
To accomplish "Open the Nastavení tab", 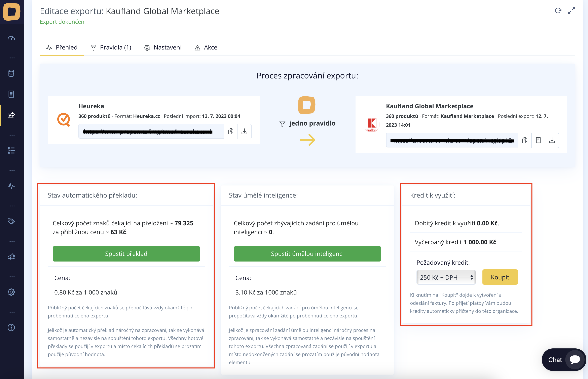I will [x=163, y=47].
